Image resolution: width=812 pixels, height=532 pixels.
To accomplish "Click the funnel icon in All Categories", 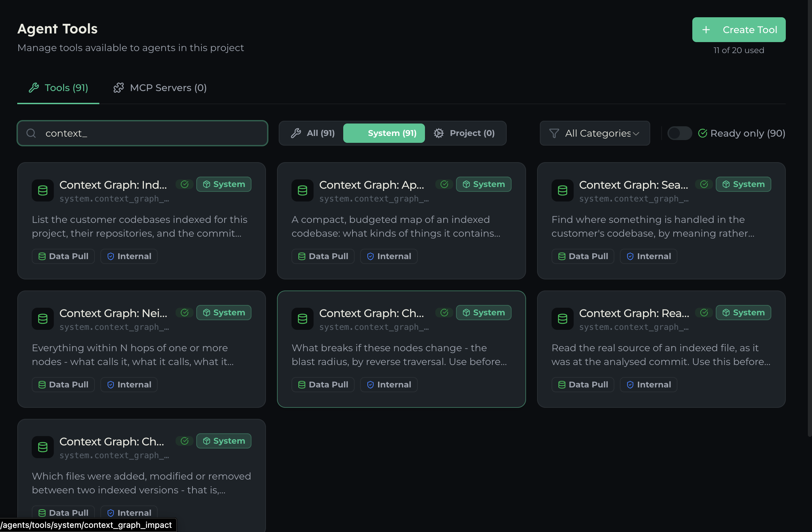I will pyautogui.click(x=554, y=133).
